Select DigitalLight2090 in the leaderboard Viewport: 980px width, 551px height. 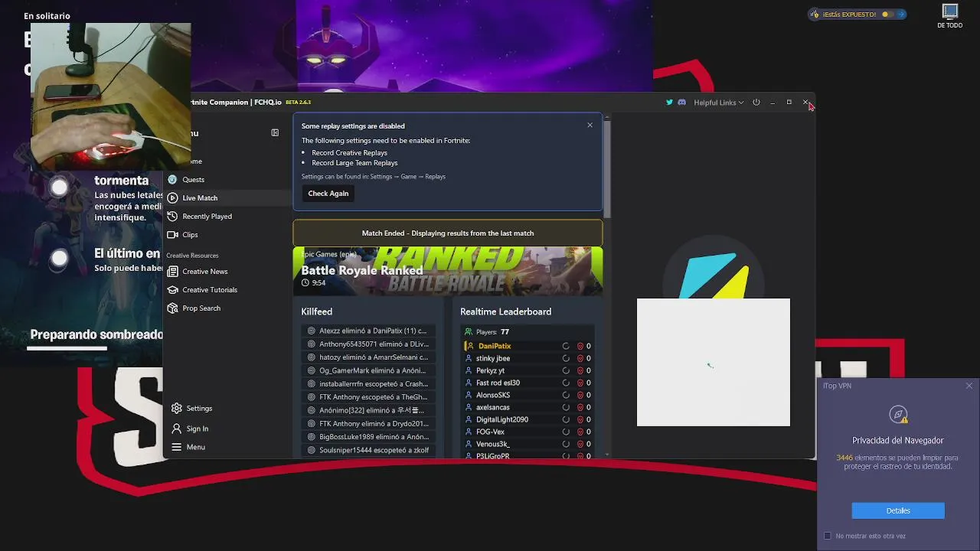(528, 419)
